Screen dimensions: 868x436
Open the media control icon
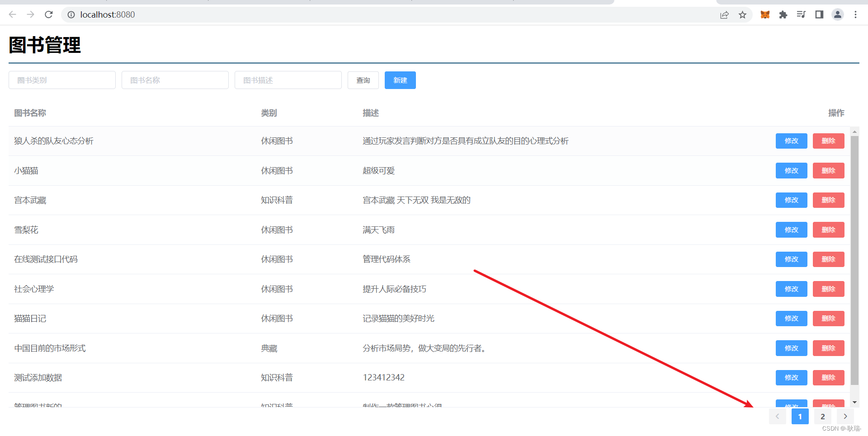pyautogui.click(x=801, y=14)
